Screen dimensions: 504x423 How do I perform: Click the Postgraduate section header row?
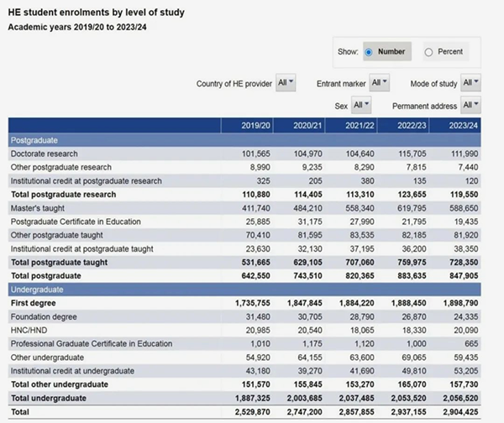click(x=34, y=140)
